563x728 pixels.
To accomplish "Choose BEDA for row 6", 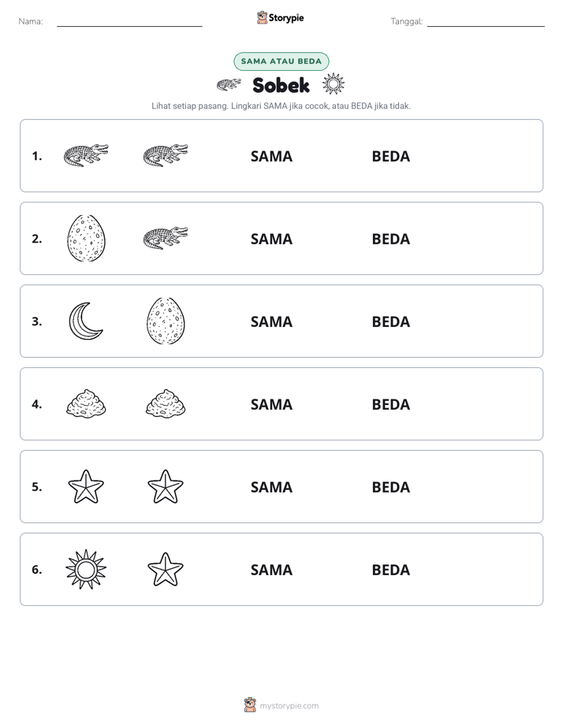I will tap(390, 570).
